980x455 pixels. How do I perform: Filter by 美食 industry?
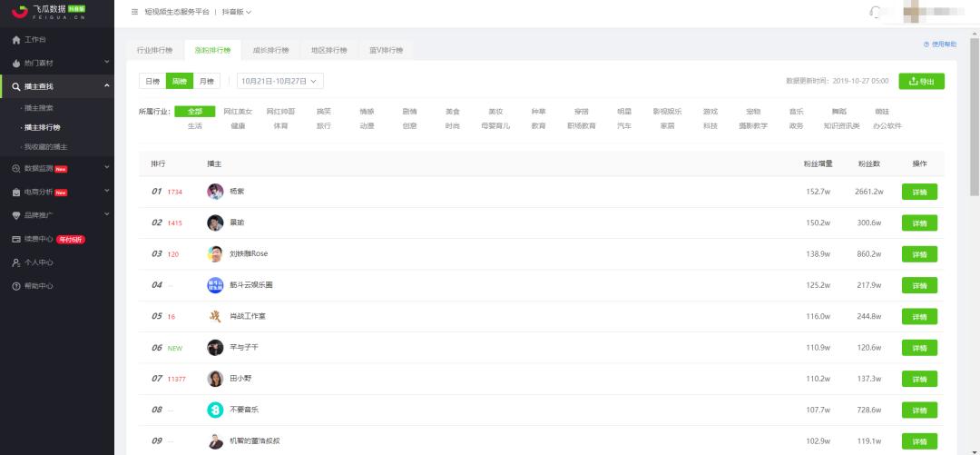tap(453, 112)
